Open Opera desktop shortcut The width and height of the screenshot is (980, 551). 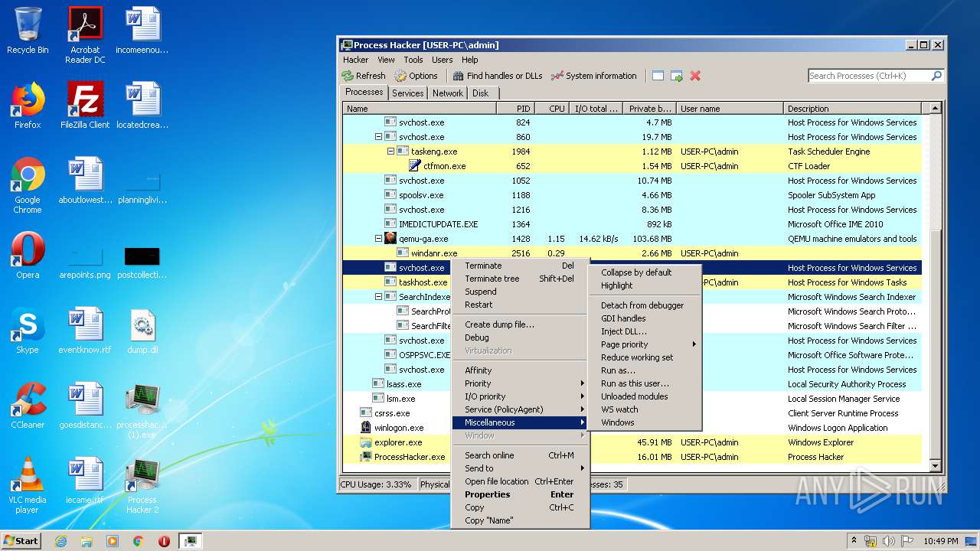(x=28, y=256)
